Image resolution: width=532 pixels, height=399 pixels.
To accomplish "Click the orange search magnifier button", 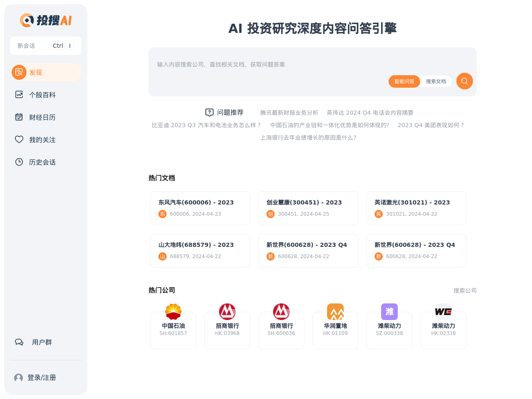I will pyautogui.click(x=465, y=81).
